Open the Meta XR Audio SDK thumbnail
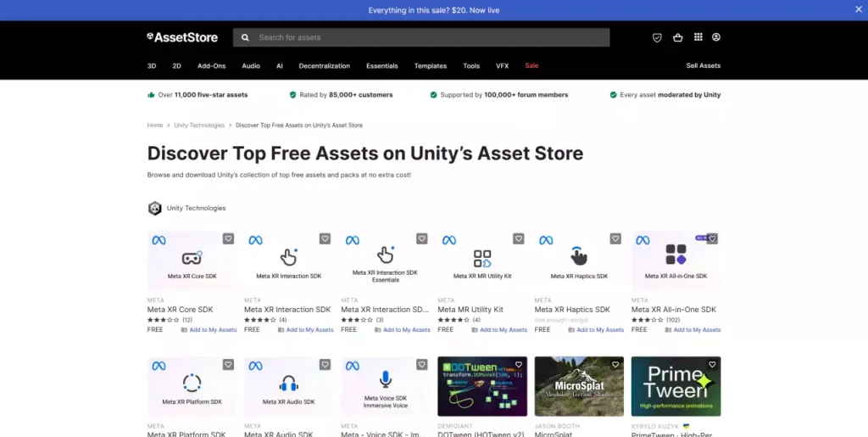 click(288, 387)
